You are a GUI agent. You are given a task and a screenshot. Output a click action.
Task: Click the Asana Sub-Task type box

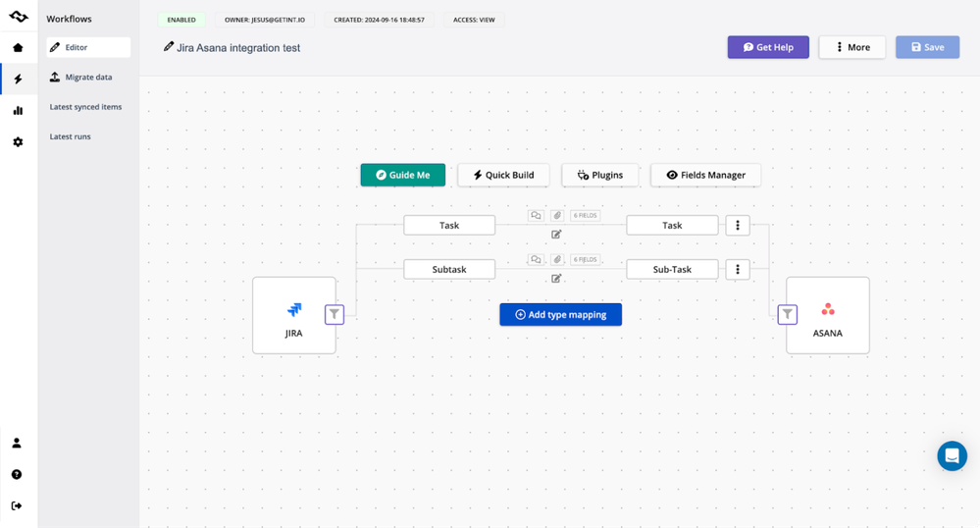pyautogui.click(x=673, y=269)
